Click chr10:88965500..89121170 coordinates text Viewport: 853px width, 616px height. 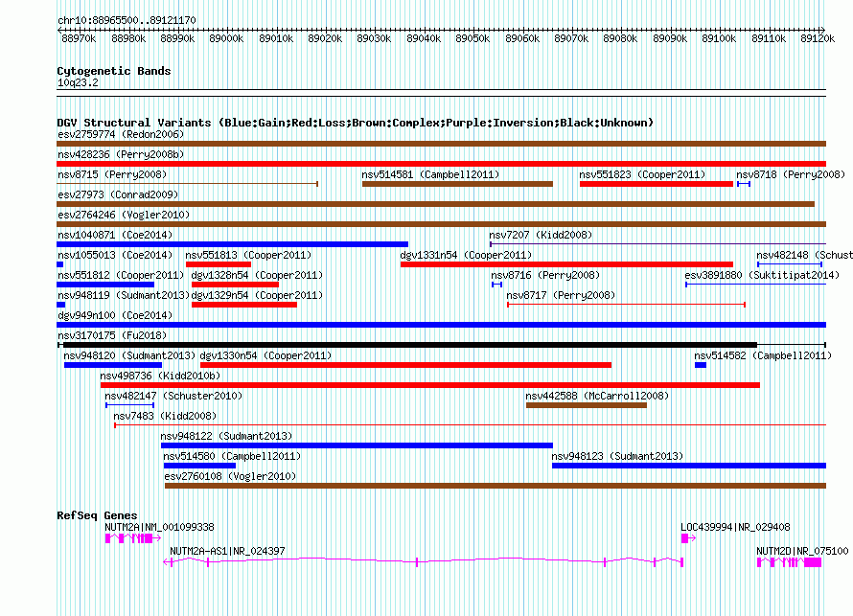pyautogui.click(x=127, y=20)
